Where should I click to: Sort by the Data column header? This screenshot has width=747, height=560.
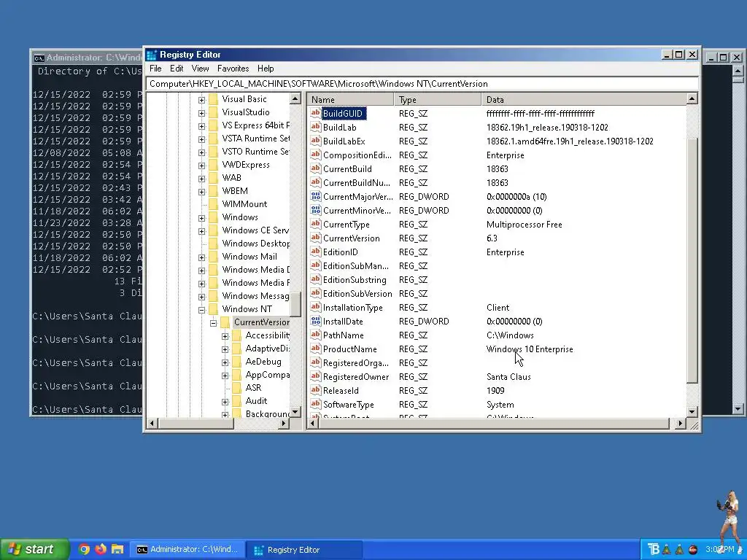tap(584, 99)
